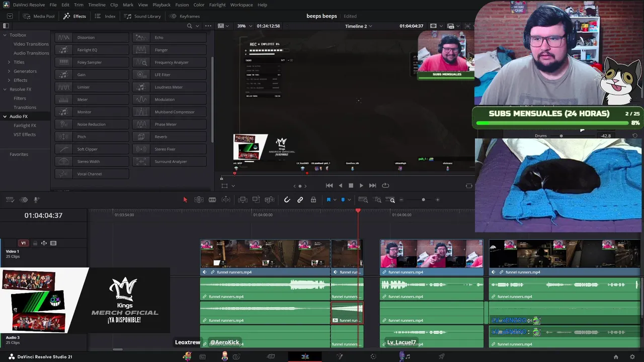
Task: Select the Noise Reduction audio effect
Action: [92, 124]
